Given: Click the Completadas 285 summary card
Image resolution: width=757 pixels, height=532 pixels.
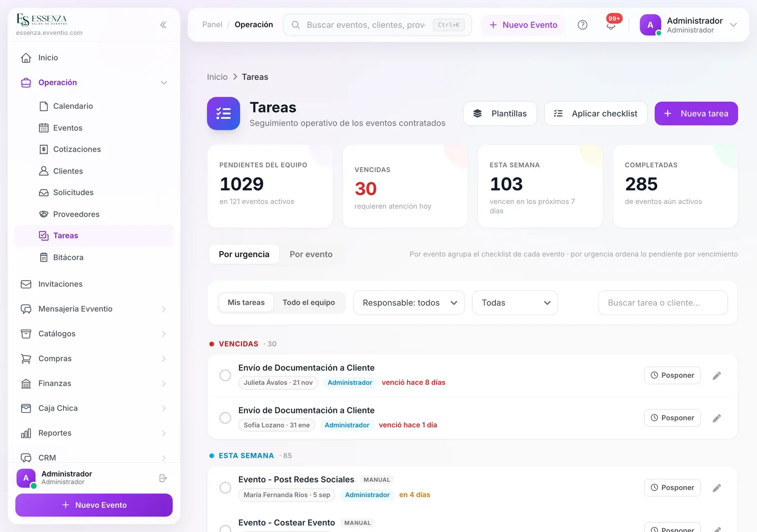Looking at the screenshot, I should click(x=675, y=186).
